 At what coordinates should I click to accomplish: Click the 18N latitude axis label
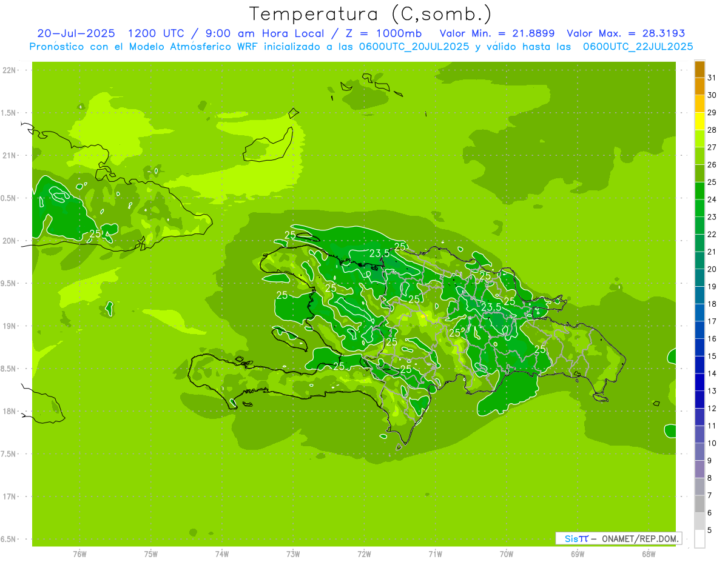pyautogui.click(x=10, y=412)
